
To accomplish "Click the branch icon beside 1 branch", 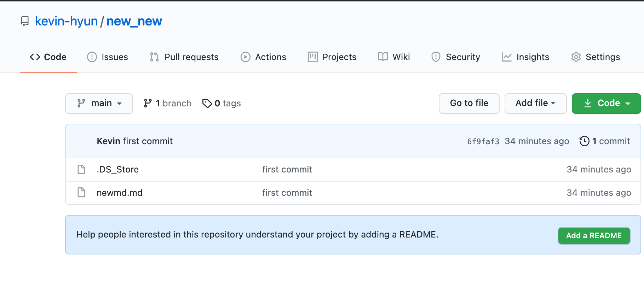I will [148, 103].
